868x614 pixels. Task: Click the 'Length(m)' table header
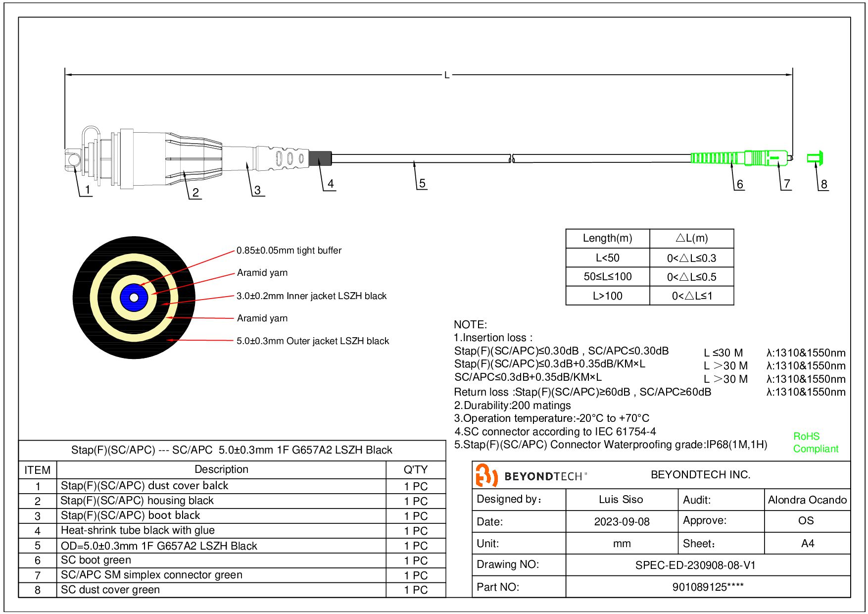(x=608, y=238)
